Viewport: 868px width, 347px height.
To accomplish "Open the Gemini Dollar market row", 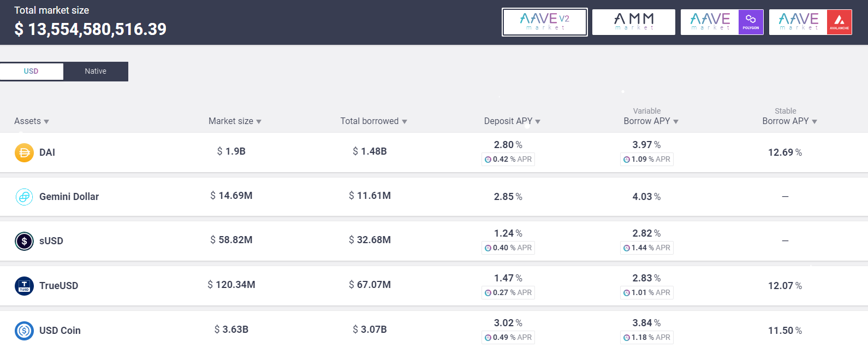I will coord(434,197).
